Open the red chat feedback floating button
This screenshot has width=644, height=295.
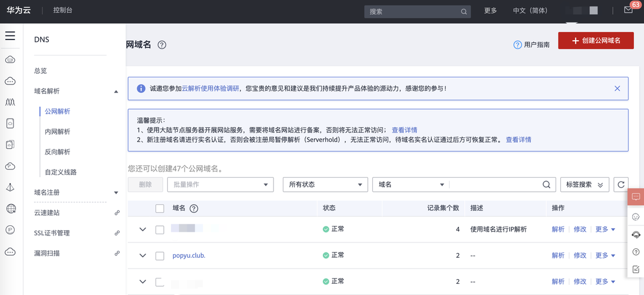coord(636,196)
